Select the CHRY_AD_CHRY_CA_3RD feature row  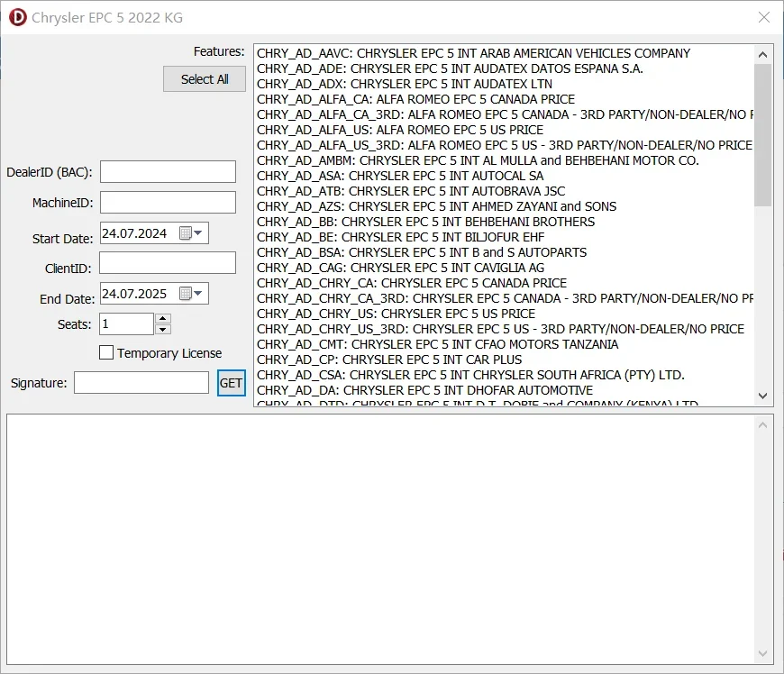click(504, 298)
